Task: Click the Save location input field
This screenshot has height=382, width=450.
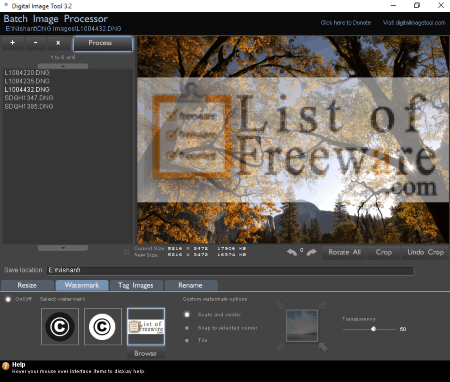Action: 231,270
